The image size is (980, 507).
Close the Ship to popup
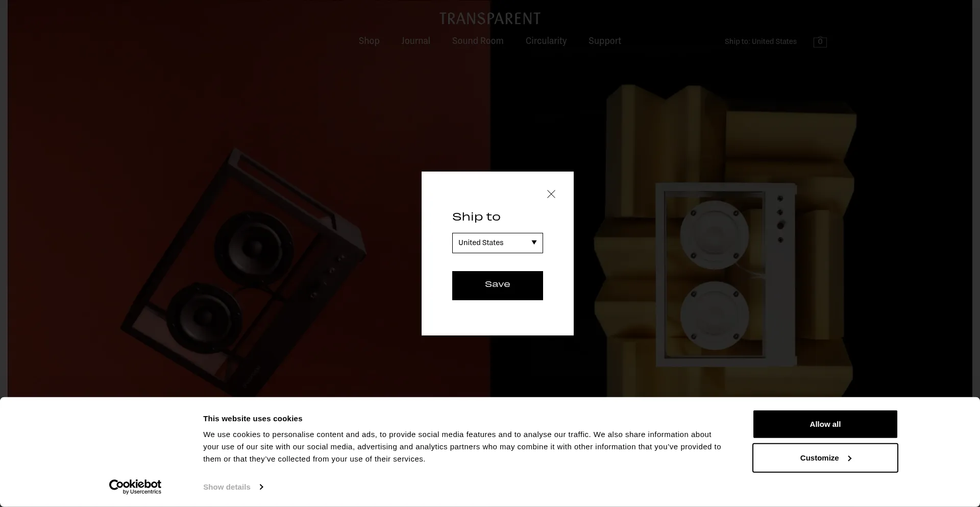[x=551, y=194]
